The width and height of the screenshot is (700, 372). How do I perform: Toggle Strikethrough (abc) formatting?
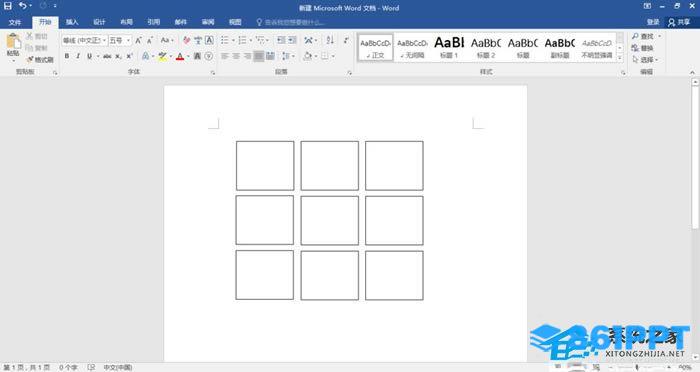point(107,56)
